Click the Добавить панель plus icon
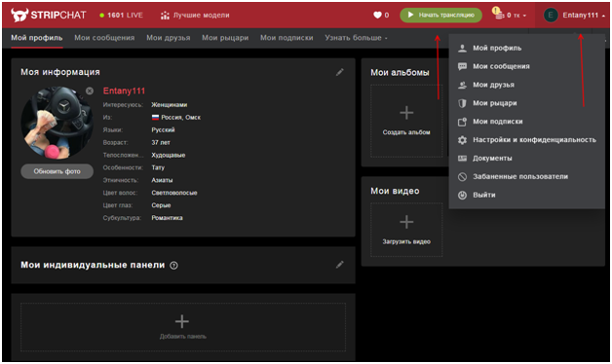 pyautogui.click(x=182, y=321)
